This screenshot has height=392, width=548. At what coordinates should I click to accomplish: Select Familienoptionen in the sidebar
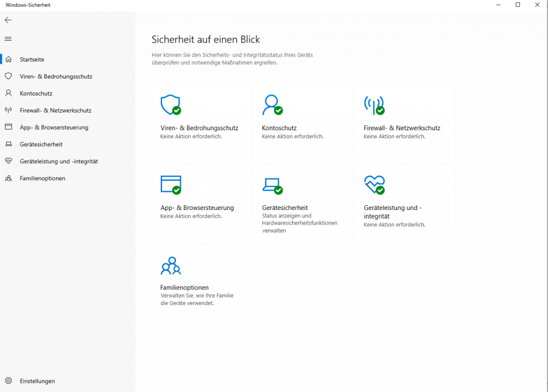pyautogui.click(x=42, y=179)
